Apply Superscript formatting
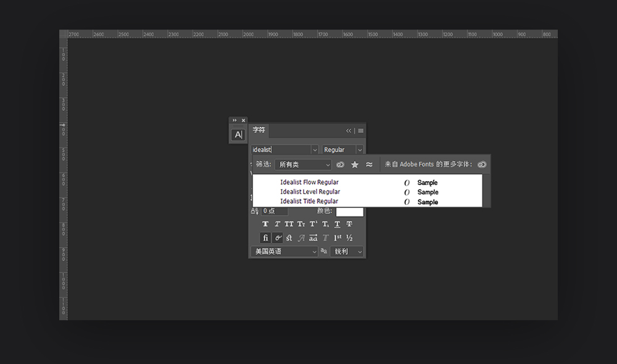 coord(313,224)
